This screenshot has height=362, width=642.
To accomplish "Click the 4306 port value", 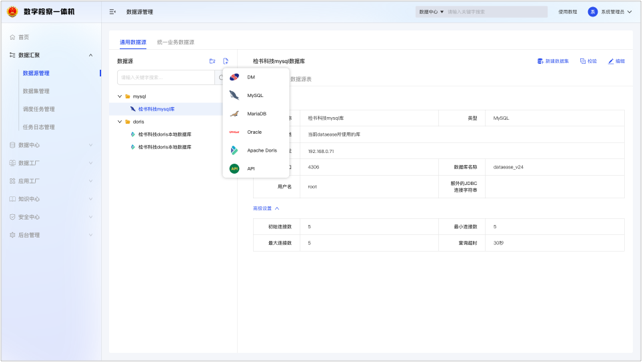I will [313, 167].
